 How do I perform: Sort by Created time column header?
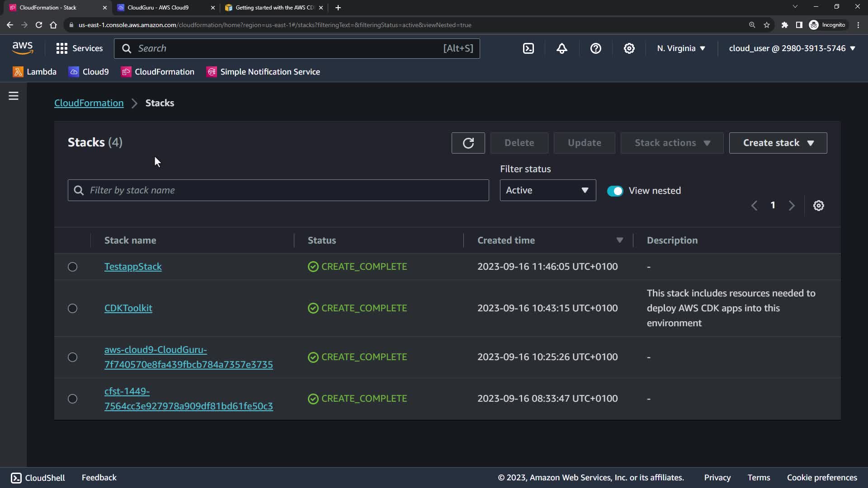tap(506, 240)
